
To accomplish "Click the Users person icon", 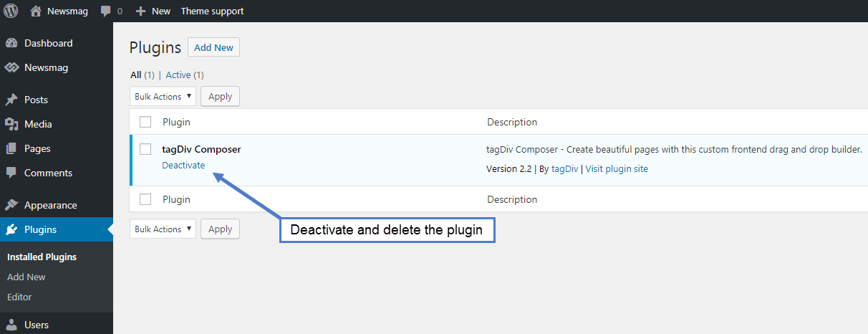I will pyautogui.click(x=11, y=325).
